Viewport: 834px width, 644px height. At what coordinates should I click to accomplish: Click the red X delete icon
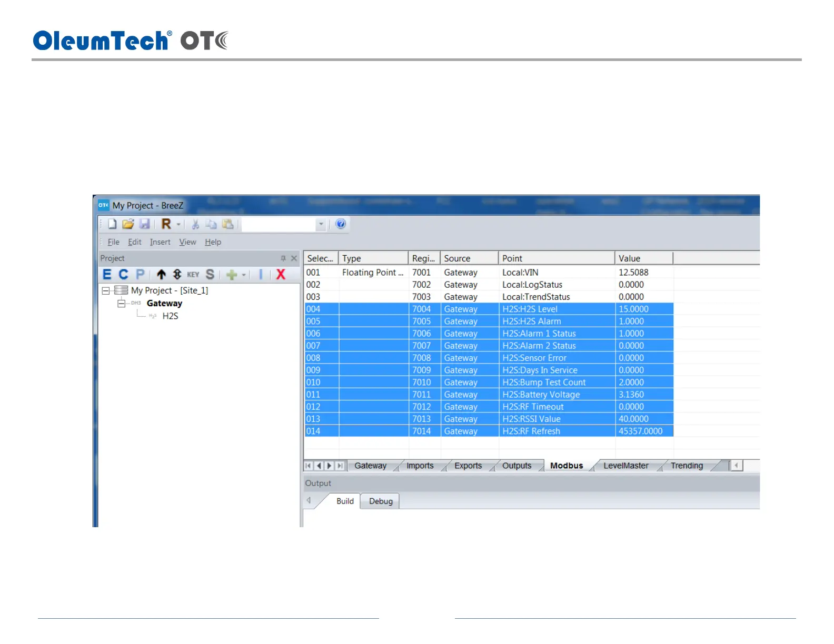click(281, 274)
